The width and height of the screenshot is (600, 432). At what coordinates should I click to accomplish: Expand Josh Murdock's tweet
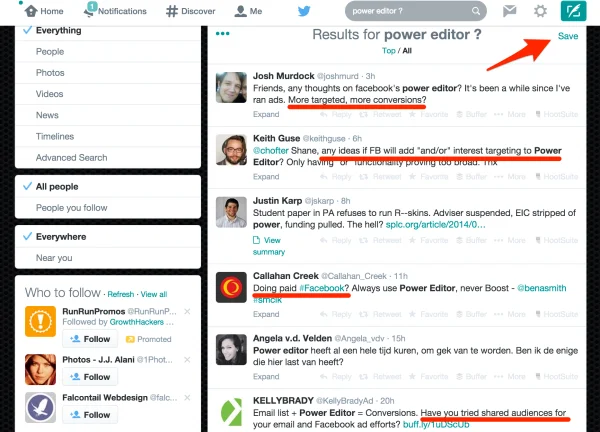(266, 114)
